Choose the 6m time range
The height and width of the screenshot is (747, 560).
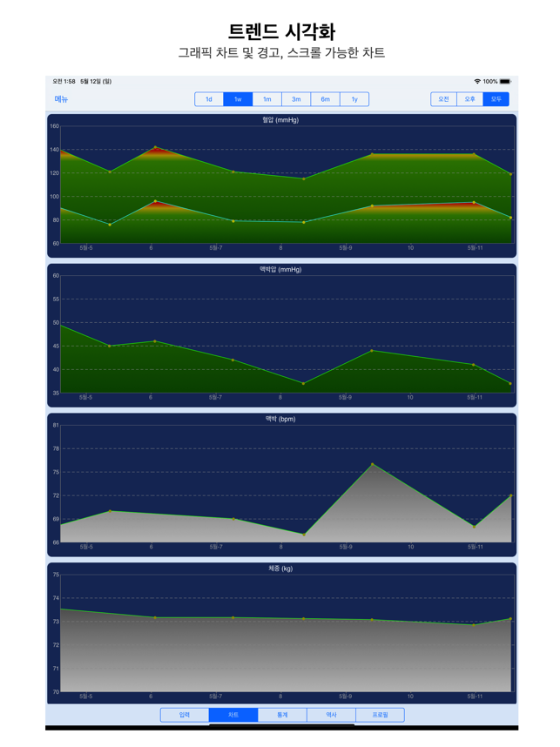click(325, 99)
